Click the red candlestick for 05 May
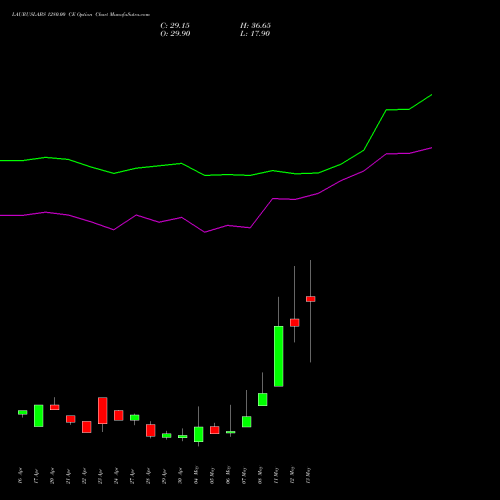Screen dimensions: 500x500 215,430
